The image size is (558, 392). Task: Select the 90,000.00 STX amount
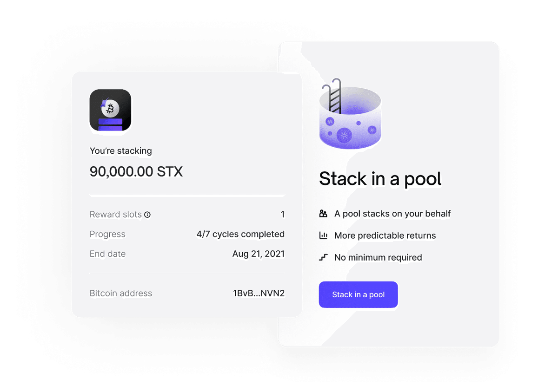click(136, 171)
